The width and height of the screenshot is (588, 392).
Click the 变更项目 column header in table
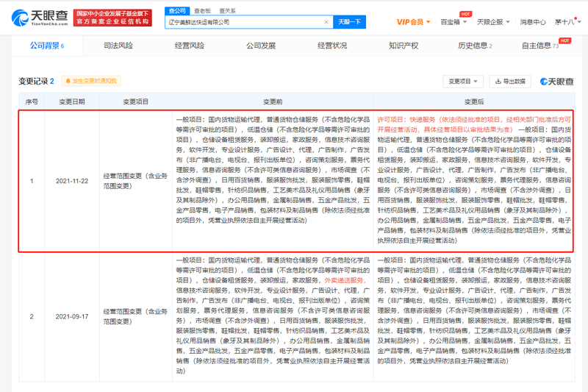pyautogui.click(x=136, y=101)
